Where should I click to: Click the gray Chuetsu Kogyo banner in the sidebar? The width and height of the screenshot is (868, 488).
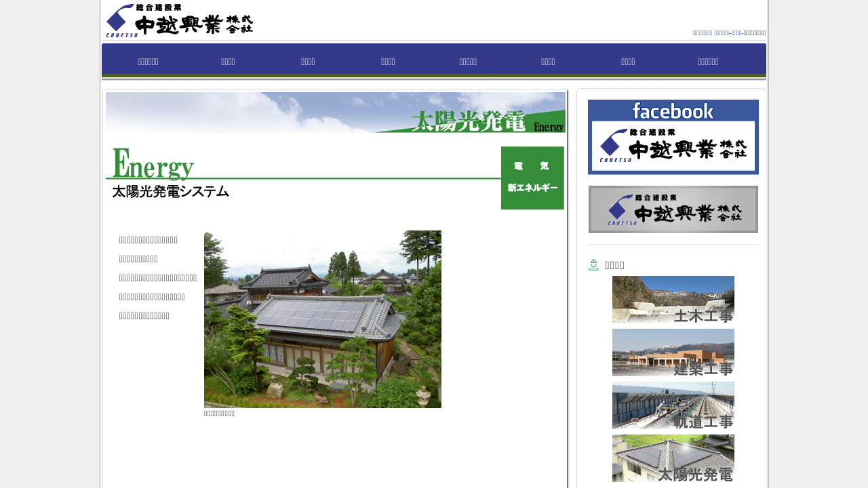pyautogui.click(x=673, y=209)
